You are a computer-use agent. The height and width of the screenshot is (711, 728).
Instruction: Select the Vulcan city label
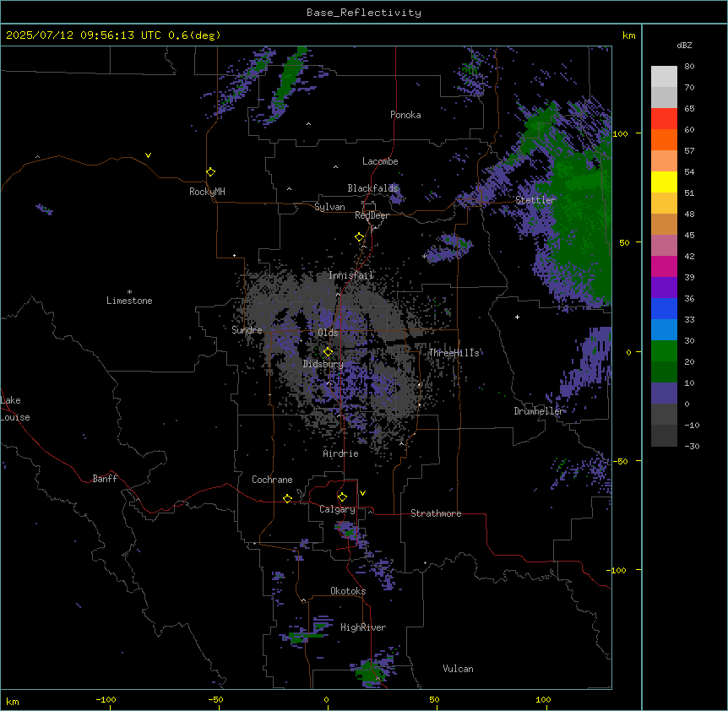point(458,669)
